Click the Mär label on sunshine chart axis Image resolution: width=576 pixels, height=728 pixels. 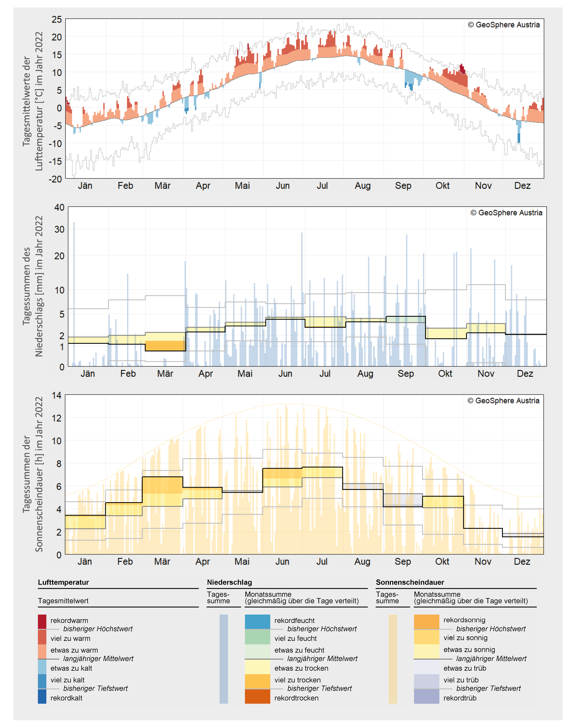(x=162, y=562)
